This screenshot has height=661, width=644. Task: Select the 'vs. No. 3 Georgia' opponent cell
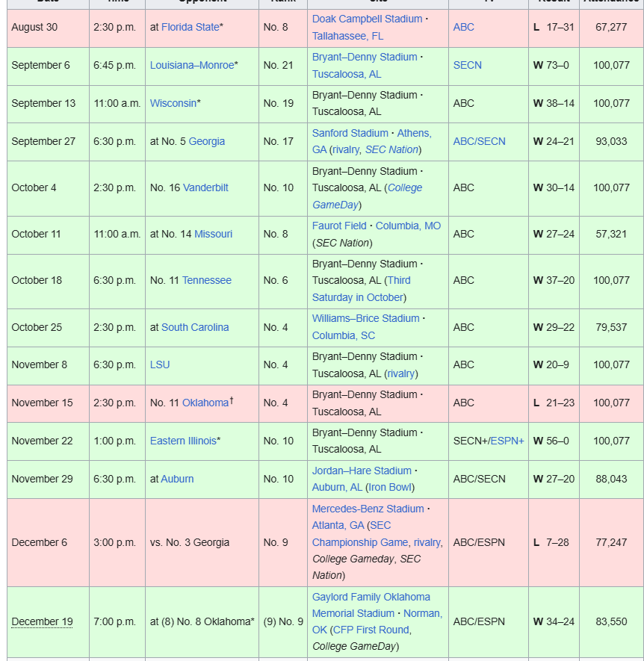click(x=202, y=542)
